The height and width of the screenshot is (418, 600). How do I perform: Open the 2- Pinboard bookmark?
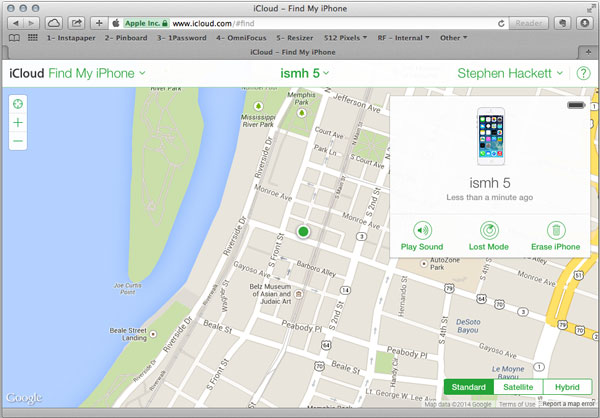click(x=126, y=38)
